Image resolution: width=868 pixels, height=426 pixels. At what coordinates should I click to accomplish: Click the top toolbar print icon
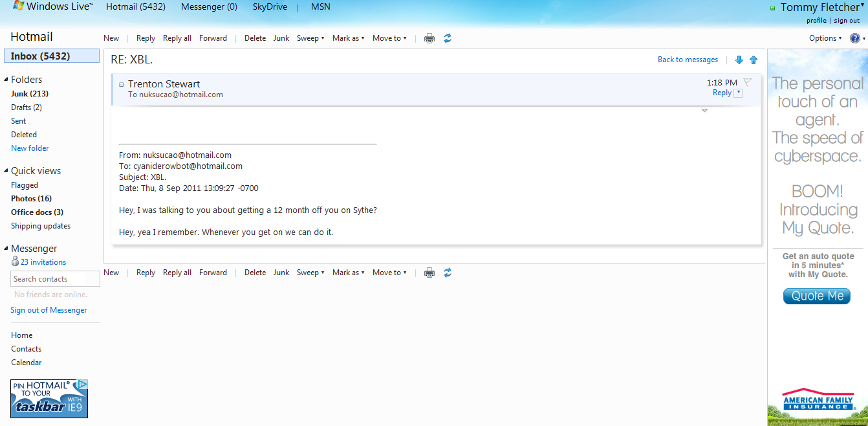point(429,38)
